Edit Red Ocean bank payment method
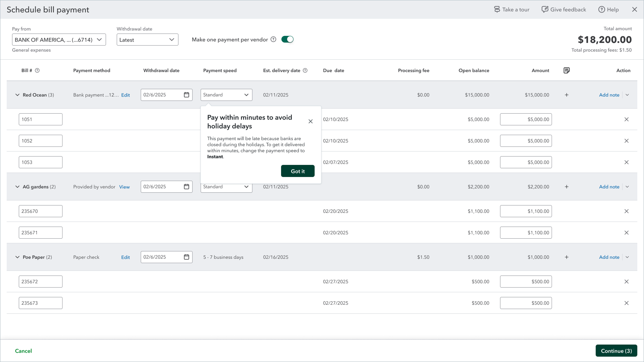The image size is (644, 362). (x=125, y=95)
